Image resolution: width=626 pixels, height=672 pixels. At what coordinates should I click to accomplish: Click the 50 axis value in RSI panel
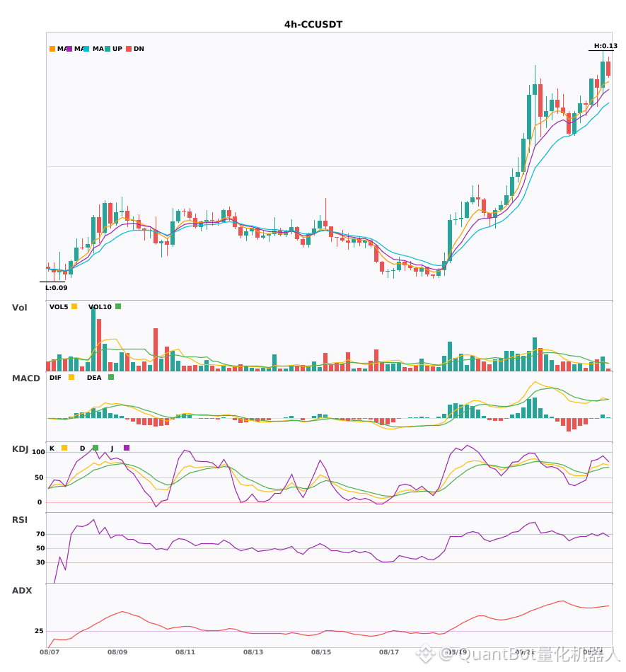point(40,548)
